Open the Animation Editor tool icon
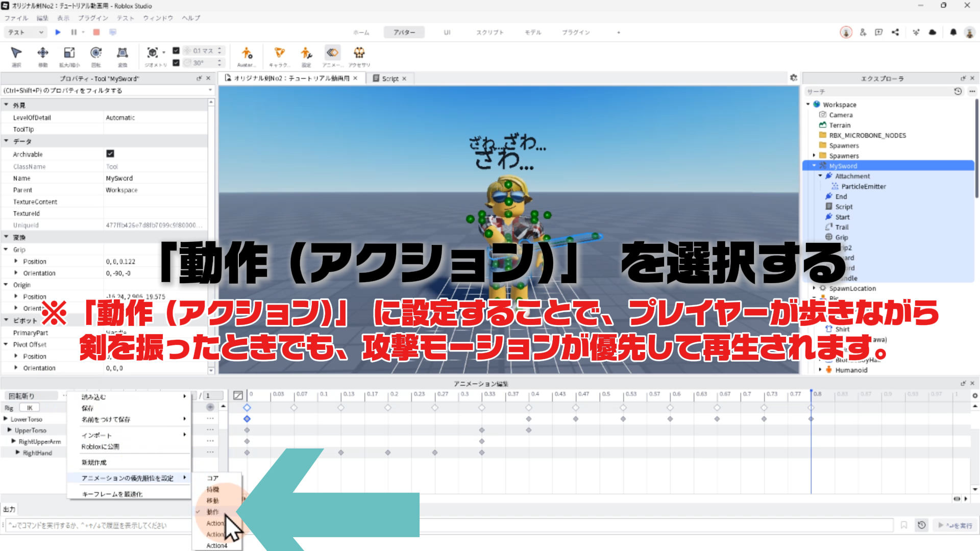 click(x=332, y=53)
